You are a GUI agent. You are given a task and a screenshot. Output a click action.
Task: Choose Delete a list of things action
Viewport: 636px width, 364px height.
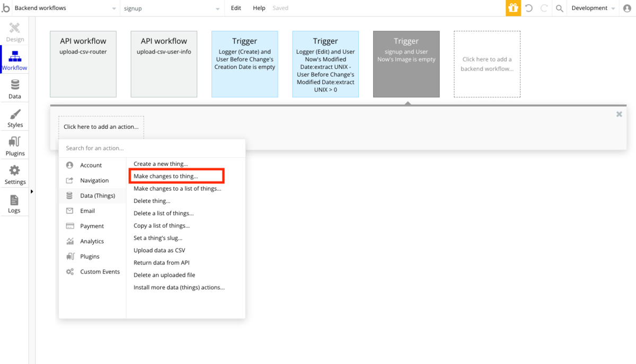(164, 214)
